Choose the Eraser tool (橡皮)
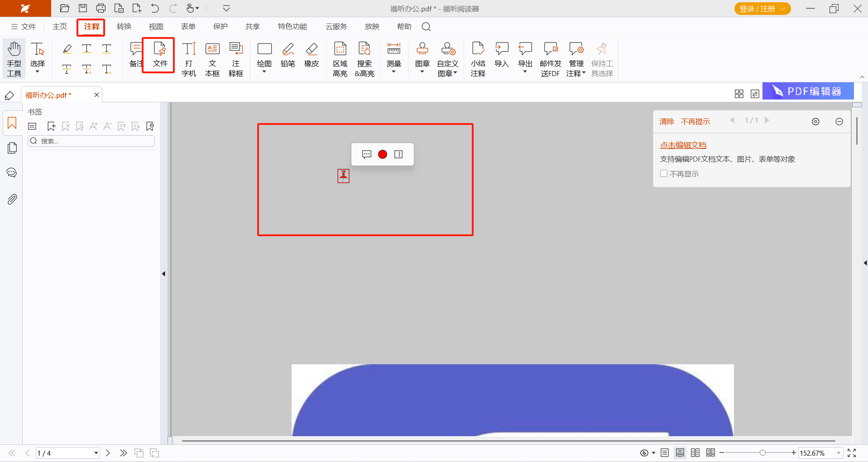This screenshot has width=868, height=462. point(312,55)
